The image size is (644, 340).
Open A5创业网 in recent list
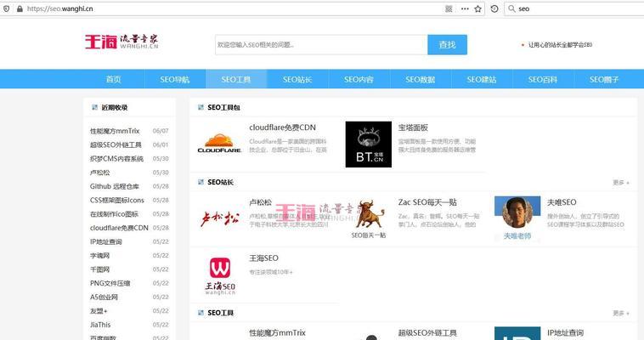pyautogui.click(x=104, y=297)
